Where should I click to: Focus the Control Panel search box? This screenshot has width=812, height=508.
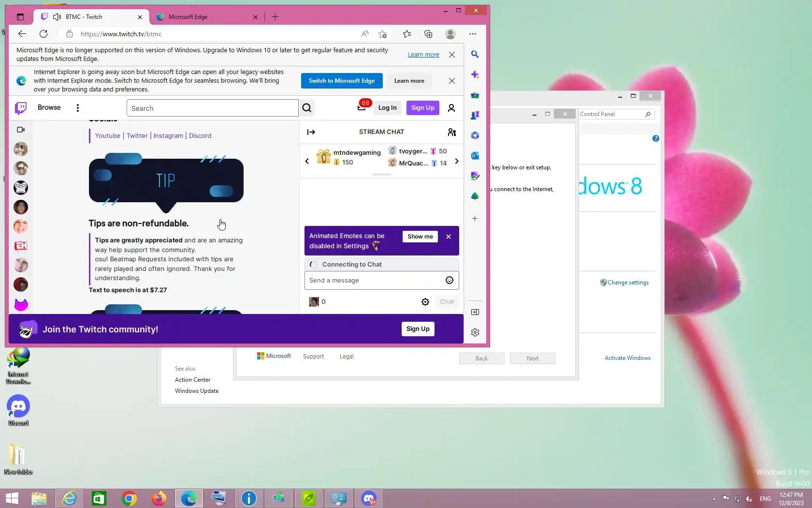point(616,114)
